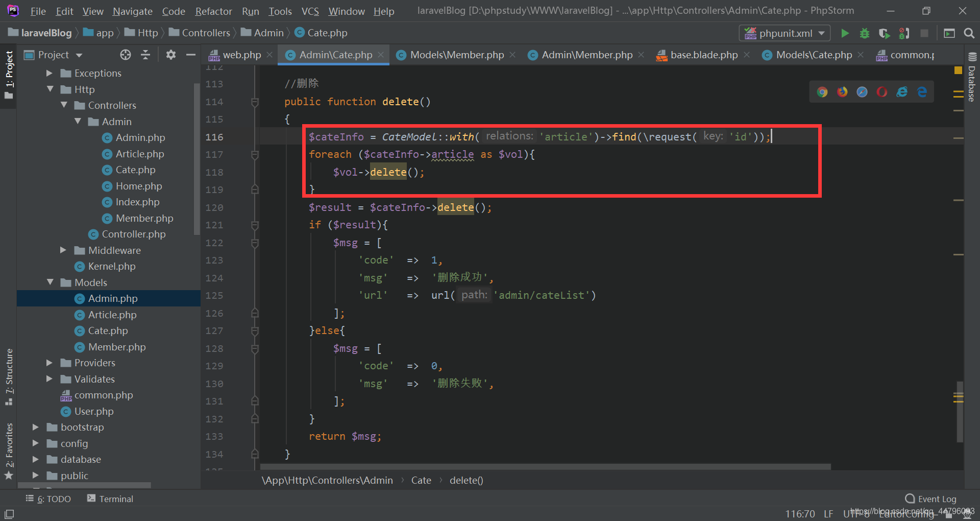Close the Models\Member.php tab
The image size is (980, 521).
tap(512, 55)
